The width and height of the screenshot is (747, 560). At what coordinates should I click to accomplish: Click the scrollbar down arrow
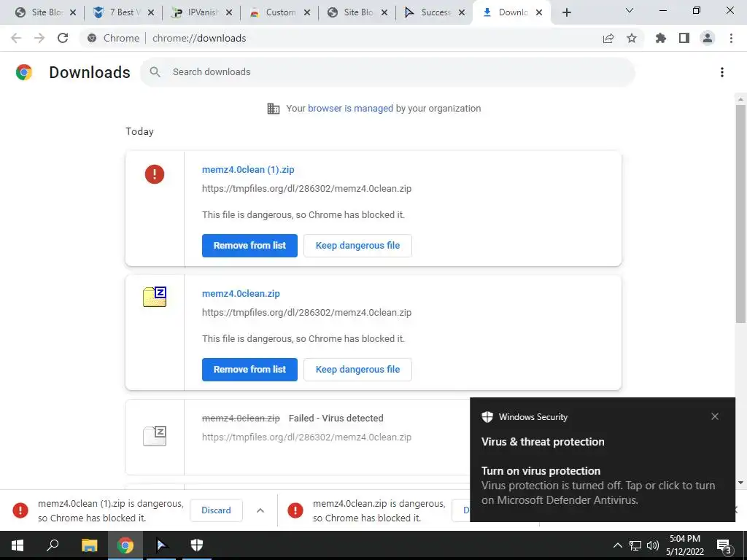point(740,483)
